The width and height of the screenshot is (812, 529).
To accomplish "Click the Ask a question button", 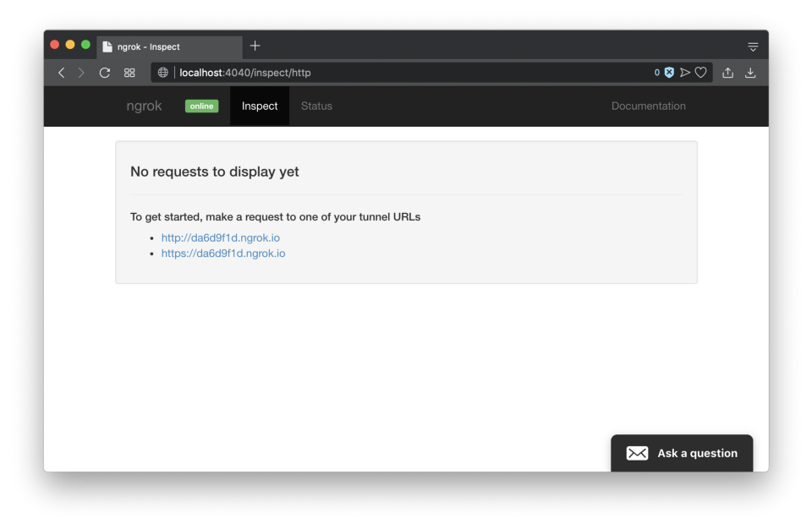I will coord(682,453).
